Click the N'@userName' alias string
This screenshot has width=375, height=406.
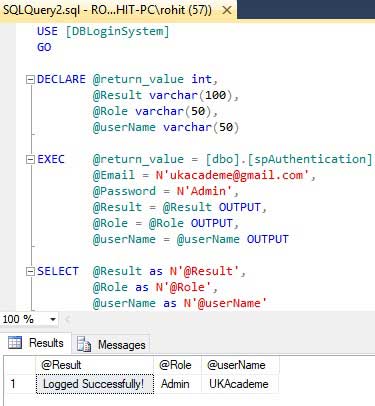tap(225, 303)
